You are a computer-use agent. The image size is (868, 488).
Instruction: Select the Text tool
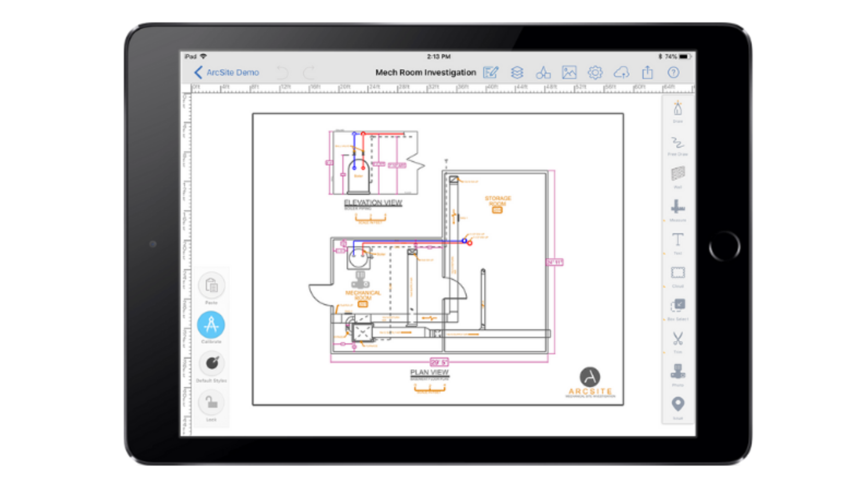(x=677, y=240)
